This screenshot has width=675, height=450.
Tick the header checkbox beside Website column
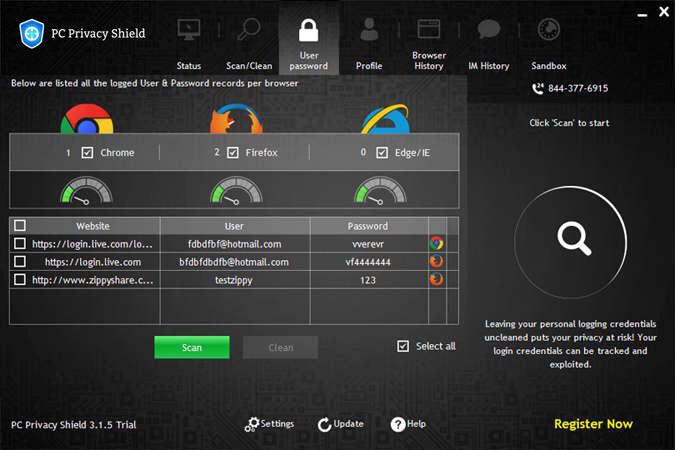20,225
